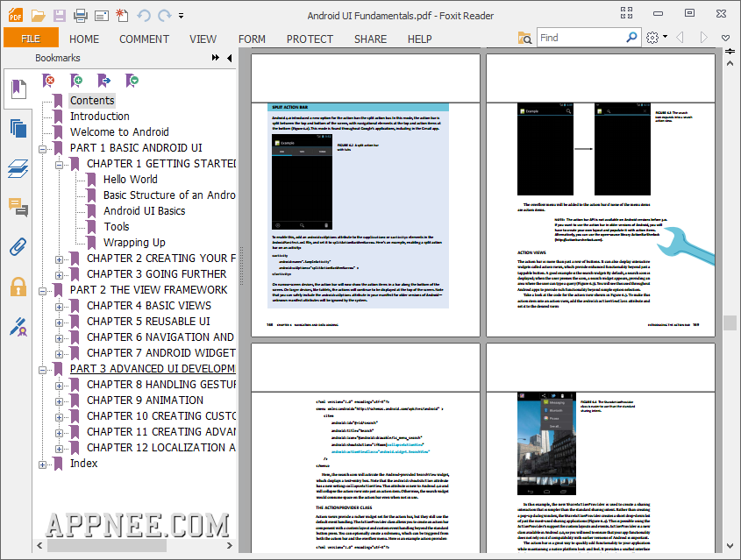Expand CHAPTER 7 ANDROID WIDGET node
Image resolution: width=741 pixels, height=560 pixels.
click(59, 354)
